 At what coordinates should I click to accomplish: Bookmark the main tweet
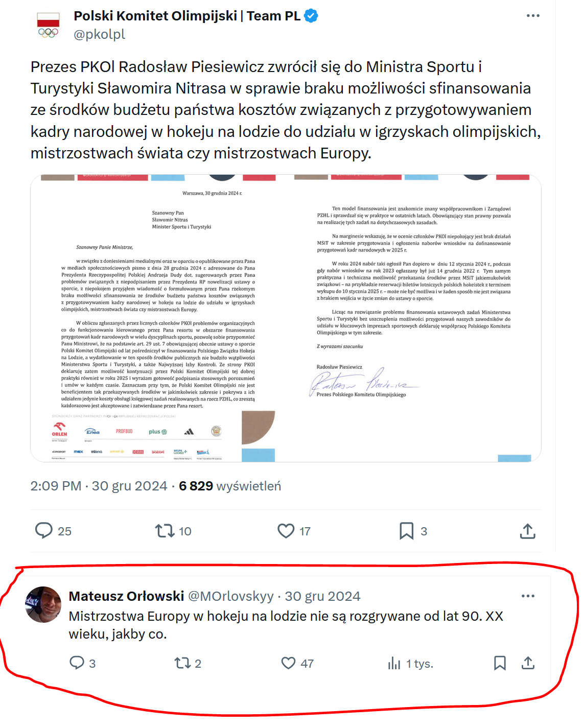(406, 531)
